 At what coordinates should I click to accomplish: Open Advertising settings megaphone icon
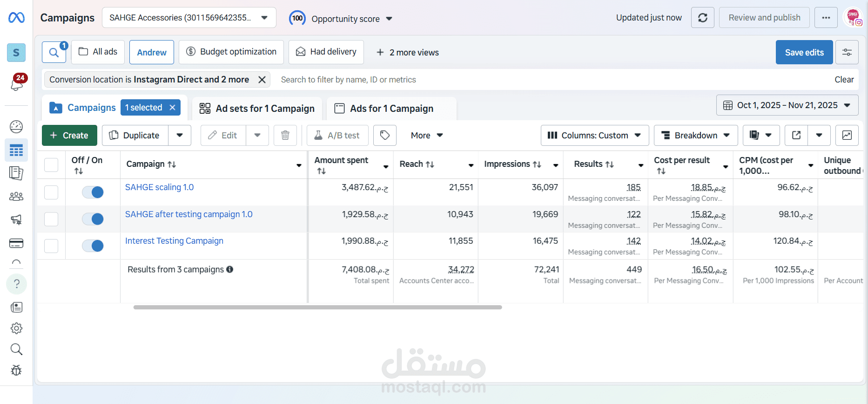tap(16, 219)
